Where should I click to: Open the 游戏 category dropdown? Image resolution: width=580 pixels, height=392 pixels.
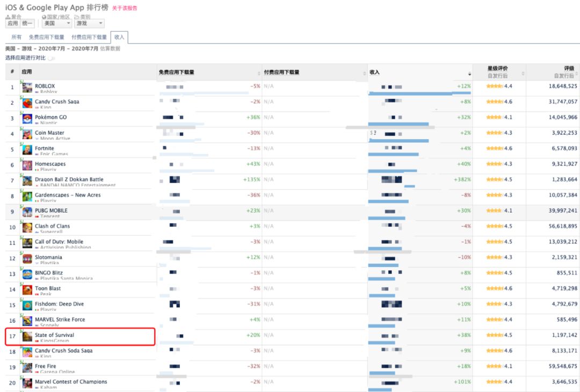(x=89, y=24)
